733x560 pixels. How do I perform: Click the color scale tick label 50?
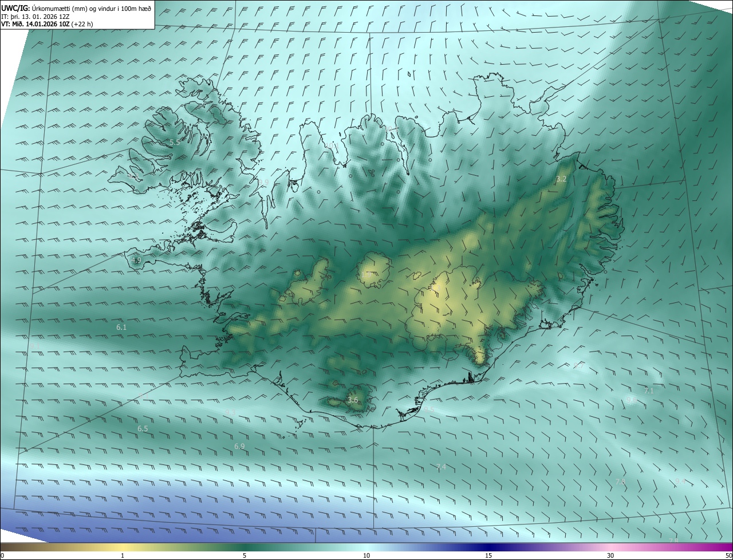point(729,555)
